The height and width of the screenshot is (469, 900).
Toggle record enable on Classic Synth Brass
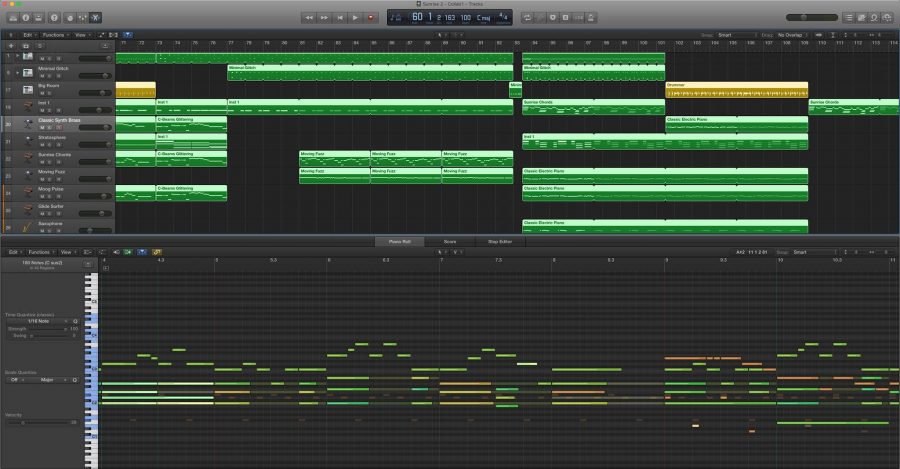tap(58, 127)
